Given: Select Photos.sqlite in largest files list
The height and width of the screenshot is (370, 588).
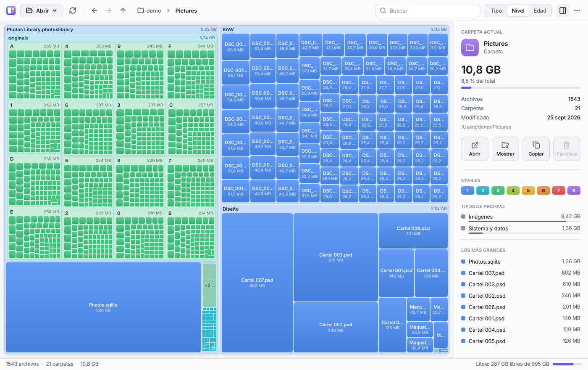Looking at the screenshot, I should [521, 262].
